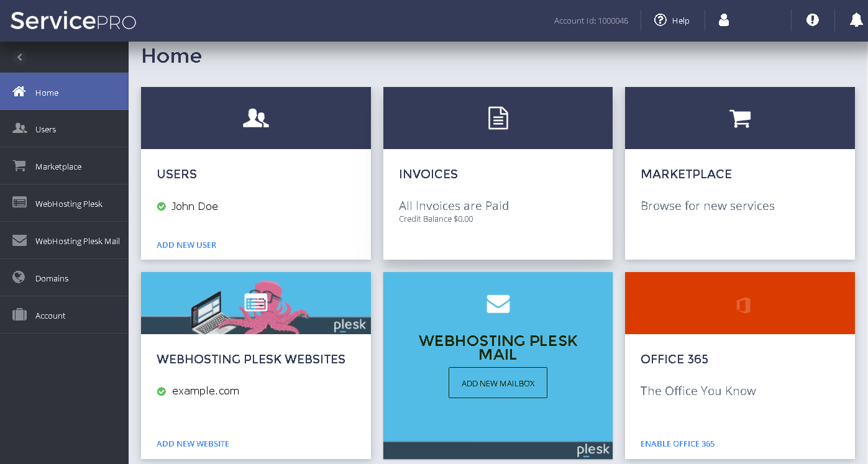The width and height of the screenshot is (868, 464).
Task: Click the Add New Website link
Action: coord(193,444)
